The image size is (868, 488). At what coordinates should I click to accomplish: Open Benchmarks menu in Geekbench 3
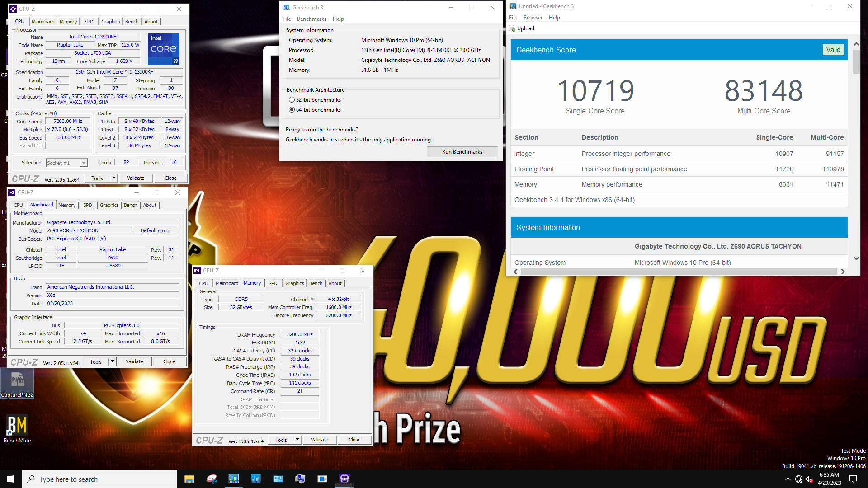311,19
